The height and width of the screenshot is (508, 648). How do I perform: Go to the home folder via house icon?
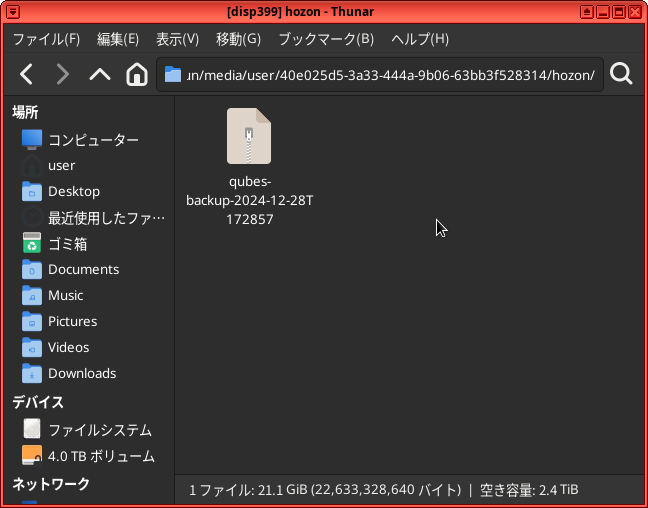coord(137,75)
